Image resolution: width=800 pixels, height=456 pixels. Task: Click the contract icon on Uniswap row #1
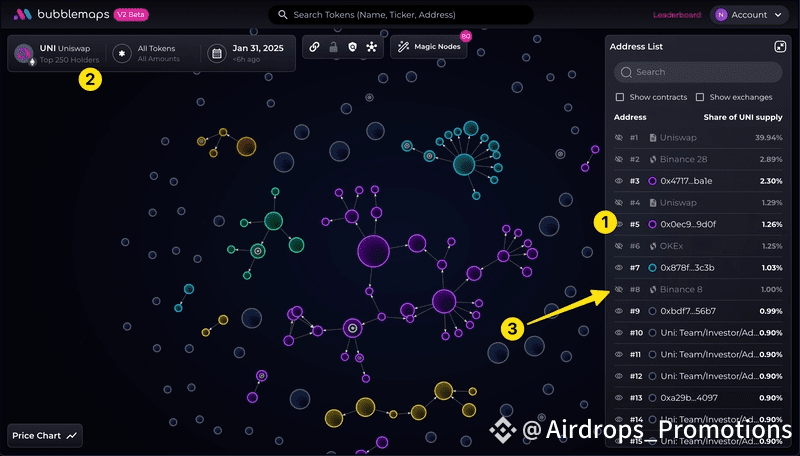653,138
